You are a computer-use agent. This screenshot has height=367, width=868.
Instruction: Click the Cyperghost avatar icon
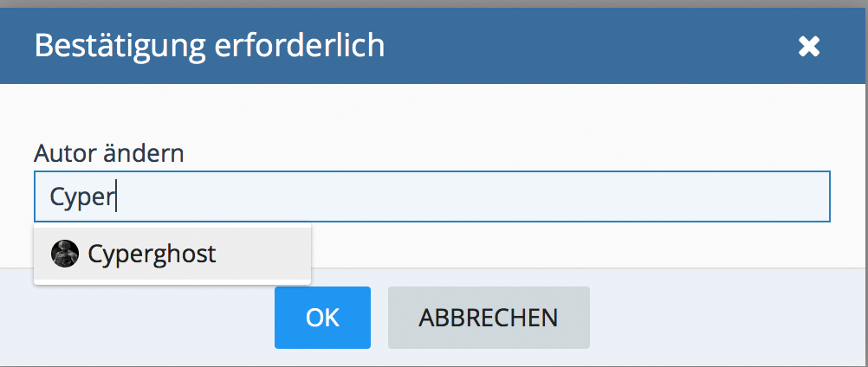click(x=65, y=254)
